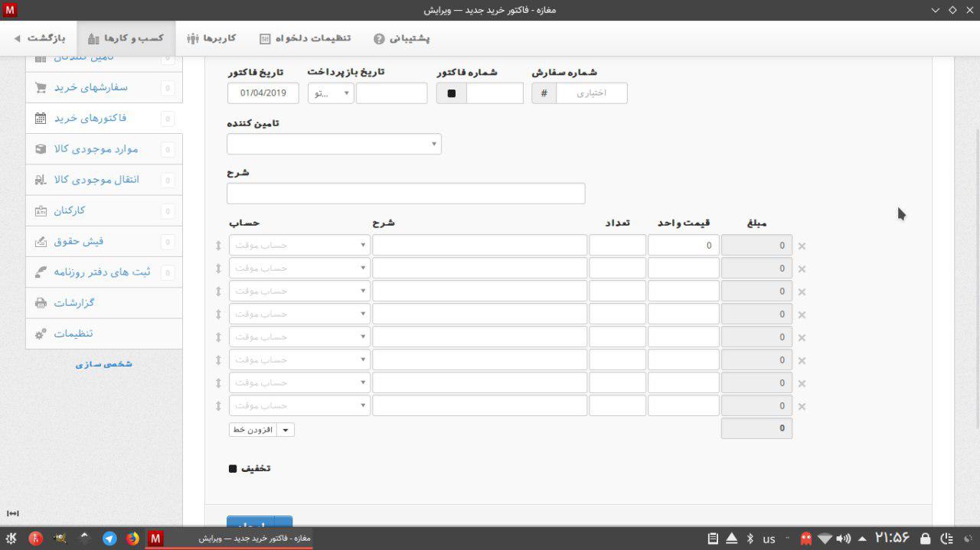Toggle the تخفیف (discount) checkbox
The width and height of the screenshot is (980, 550).
(x=233, y=468)
